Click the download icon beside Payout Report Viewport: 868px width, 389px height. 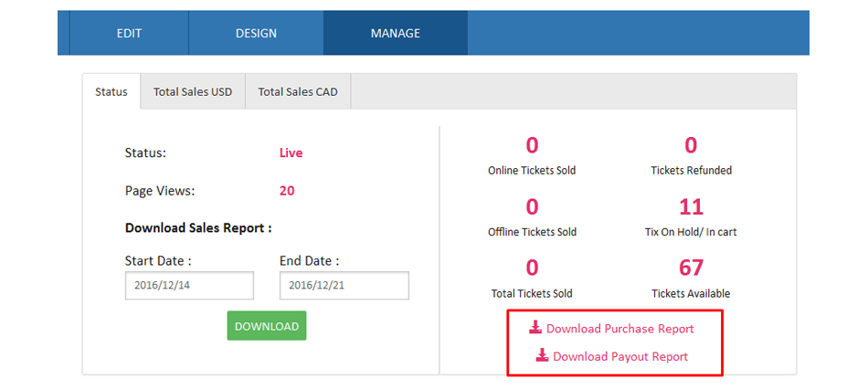point(542,356)
